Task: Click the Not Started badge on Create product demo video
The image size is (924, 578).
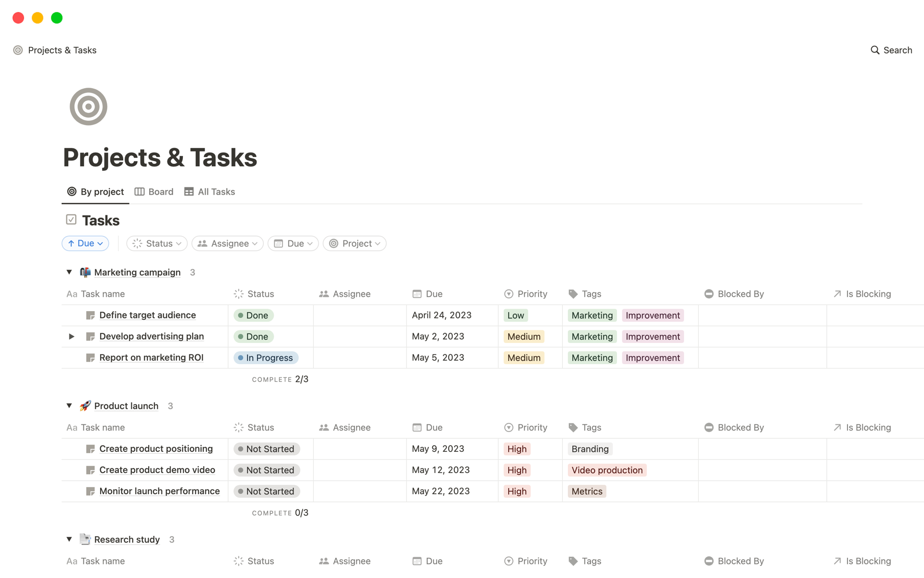Action: (267, 470)
